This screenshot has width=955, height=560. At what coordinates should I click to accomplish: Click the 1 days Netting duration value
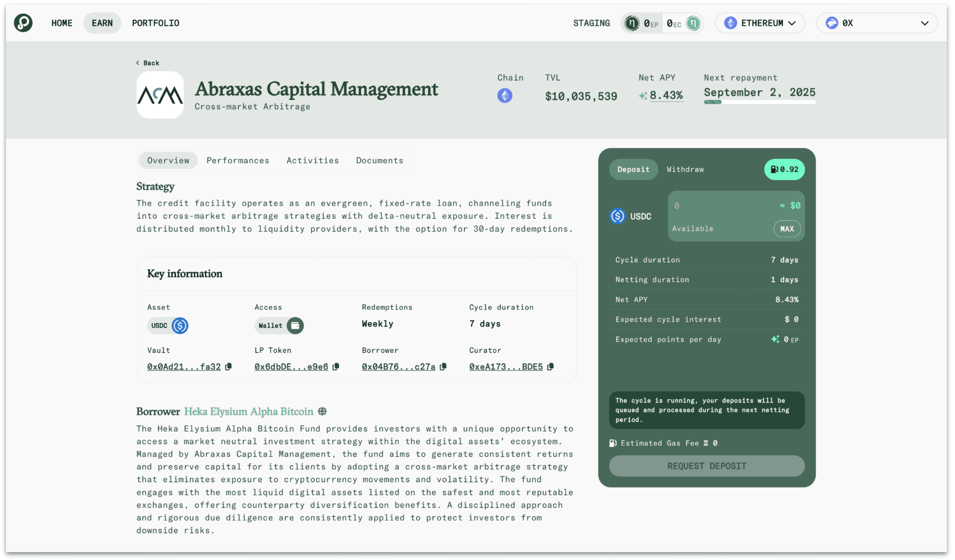[x=784, y=279]
